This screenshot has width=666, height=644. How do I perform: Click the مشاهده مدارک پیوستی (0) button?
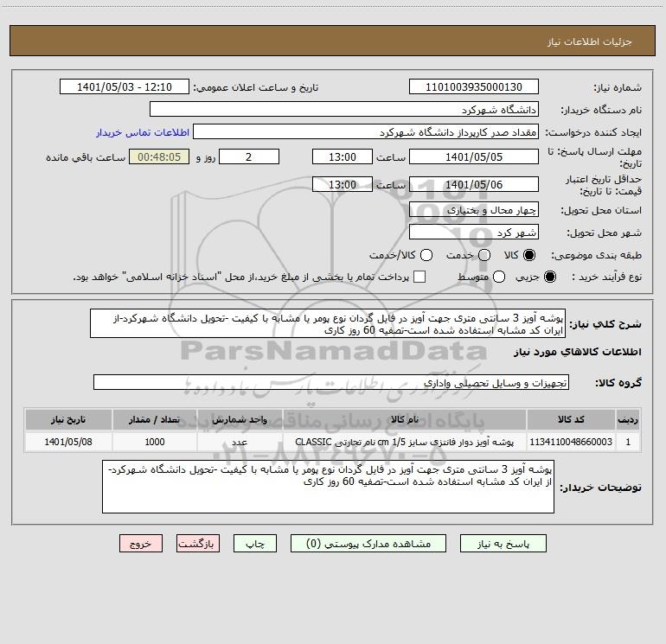coord(368,544)
